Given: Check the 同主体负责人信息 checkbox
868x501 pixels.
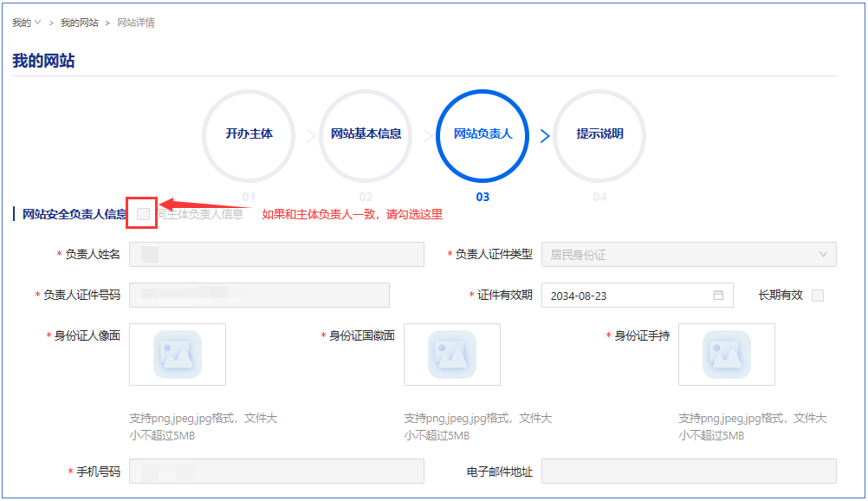Looking at the screenshot, I should pos(143,213).
